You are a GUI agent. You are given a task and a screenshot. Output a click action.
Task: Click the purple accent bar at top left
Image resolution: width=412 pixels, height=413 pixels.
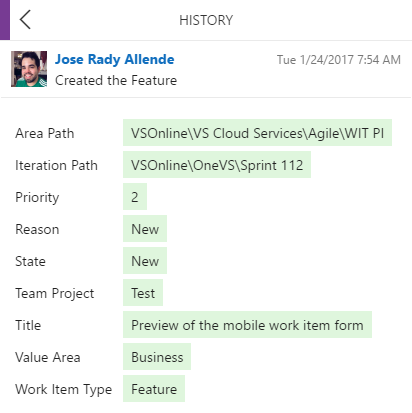(5, 20)
